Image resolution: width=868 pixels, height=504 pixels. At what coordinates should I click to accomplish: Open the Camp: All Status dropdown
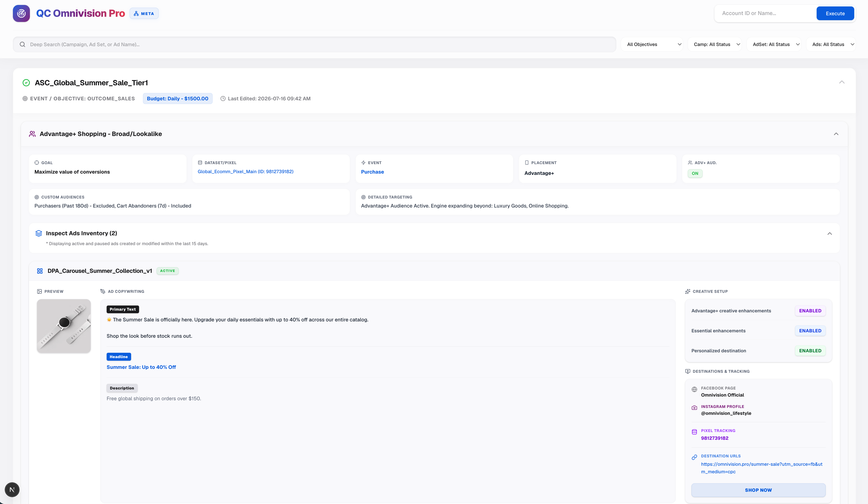[x=715, y=44]
